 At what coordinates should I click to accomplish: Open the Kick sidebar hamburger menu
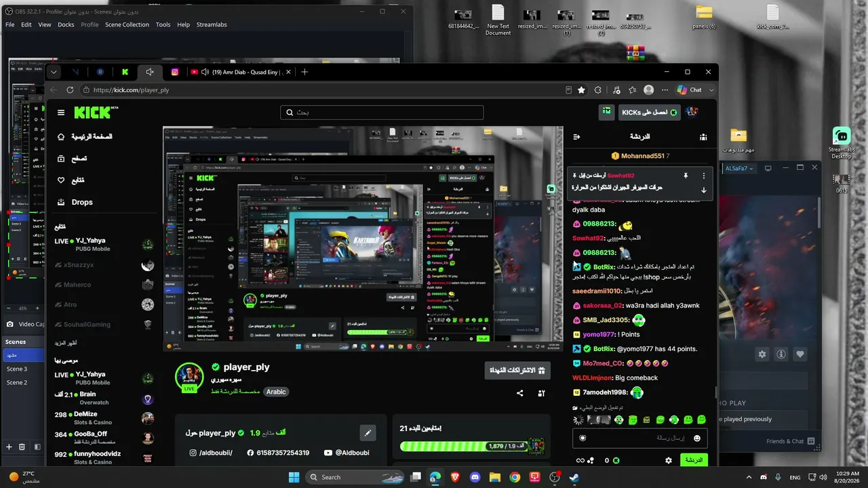point(61,113)
